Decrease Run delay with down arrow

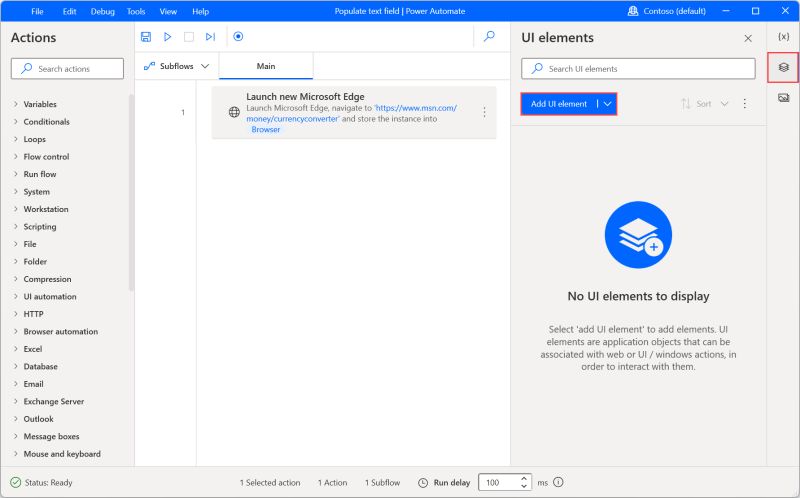pyautogui.click(x=523, y=486)
